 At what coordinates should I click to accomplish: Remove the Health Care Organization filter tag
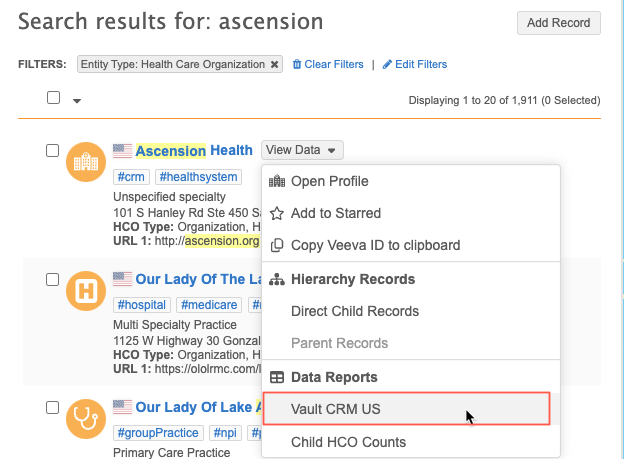pyautogui.click(x=275, y=64)
